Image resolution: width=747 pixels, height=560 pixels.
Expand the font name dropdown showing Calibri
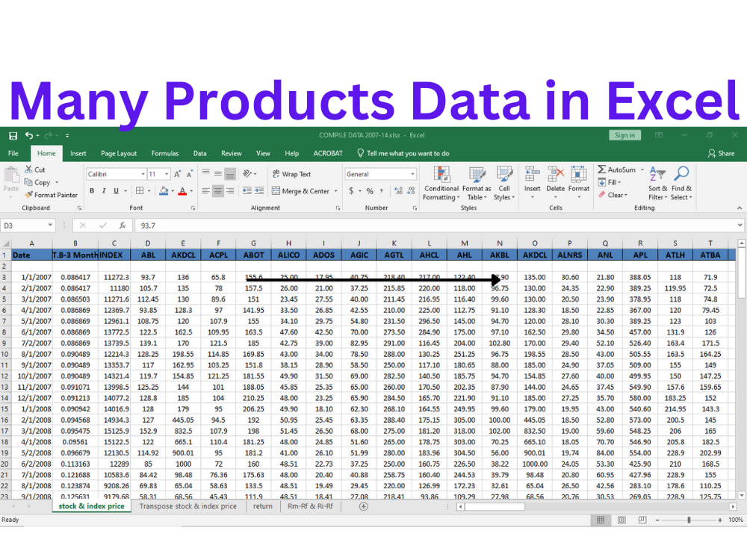point(143,174)
